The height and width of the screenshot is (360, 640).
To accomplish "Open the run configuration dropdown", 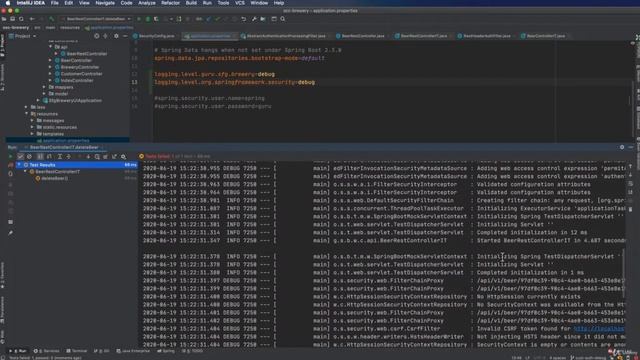I will [x=97, y=19].
